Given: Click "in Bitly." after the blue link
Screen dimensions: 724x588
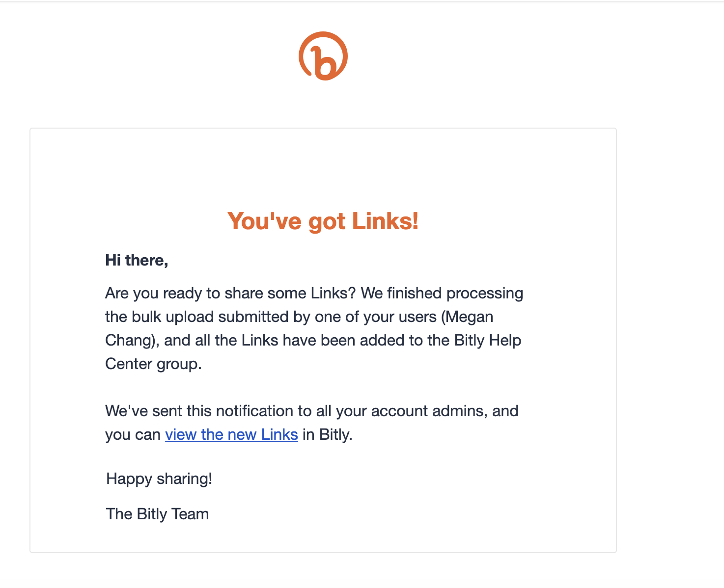Looking at the screenshot, I should pyautogui.click(x=328, y=434).
